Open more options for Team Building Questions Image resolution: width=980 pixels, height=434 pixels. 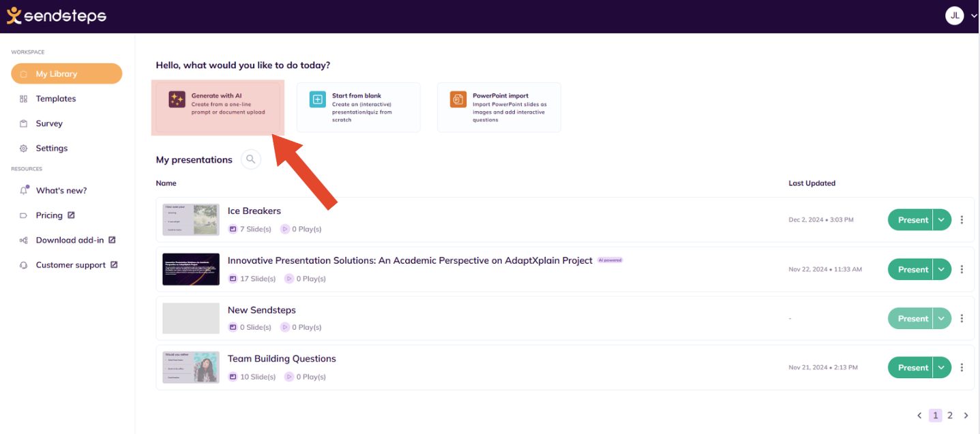point(962,367)
